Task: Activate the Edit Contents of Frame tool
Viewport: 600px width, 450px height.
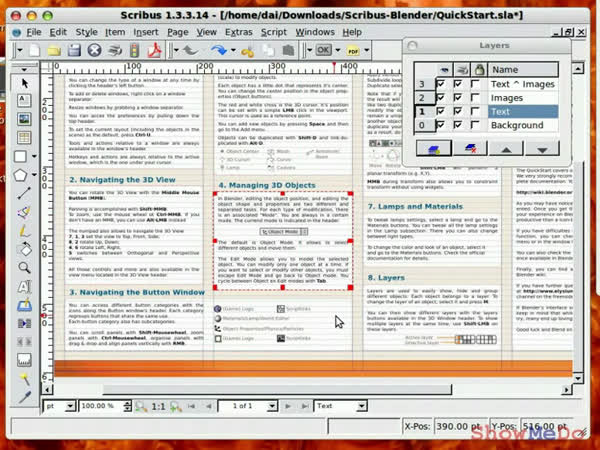Action: (x=24, y=287)
